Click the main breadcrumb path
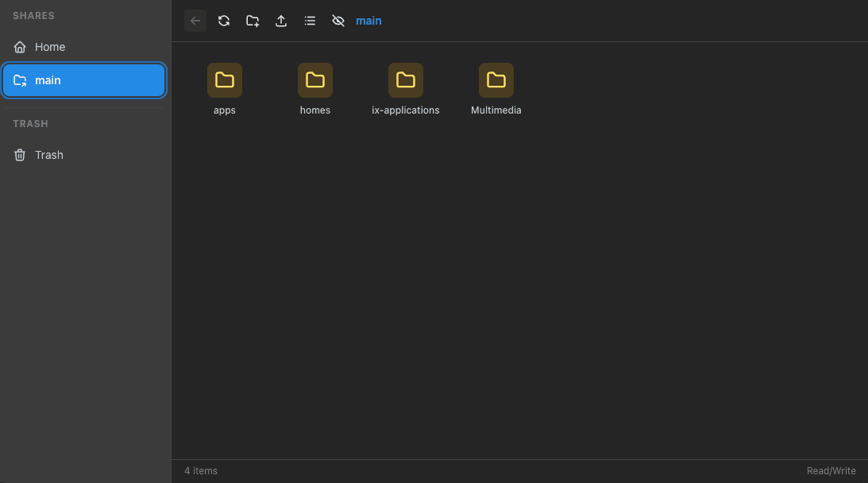 coord(368,21)
